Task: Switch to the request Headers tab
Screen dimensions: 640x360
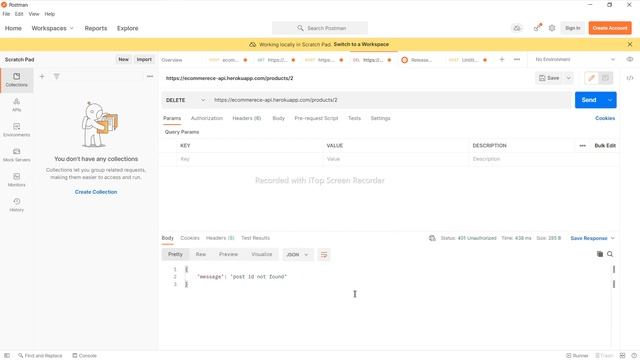Action: (247, 118)
